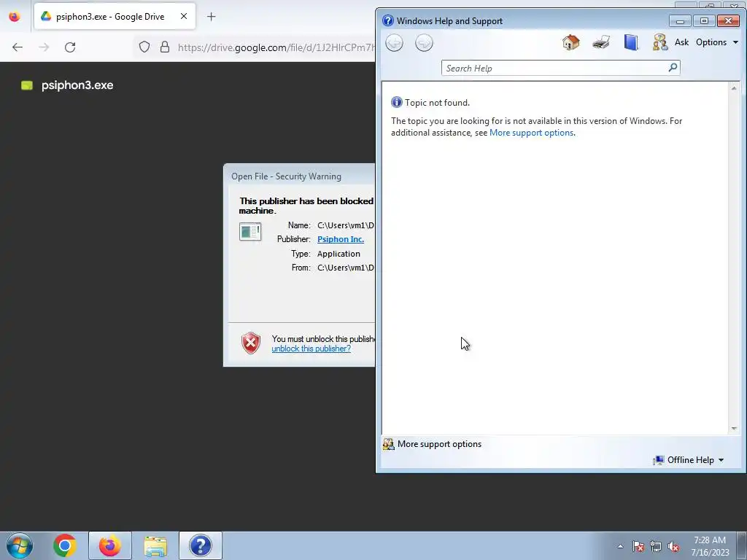Show hidden system tray icons
This screenshot has width=747, height=560.
[620, 546]
